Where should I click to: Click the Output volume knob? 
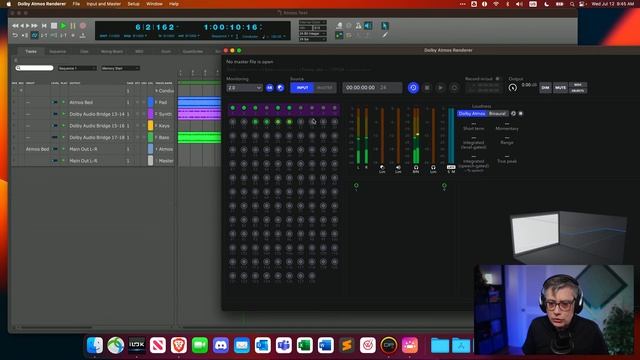[x=513, y=88]
